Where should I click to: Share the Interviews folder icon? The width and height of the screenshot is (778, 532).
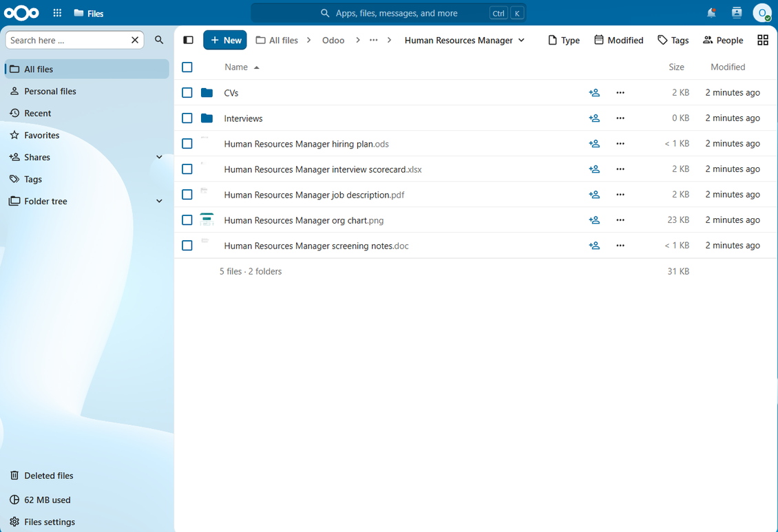pos(594,118)
